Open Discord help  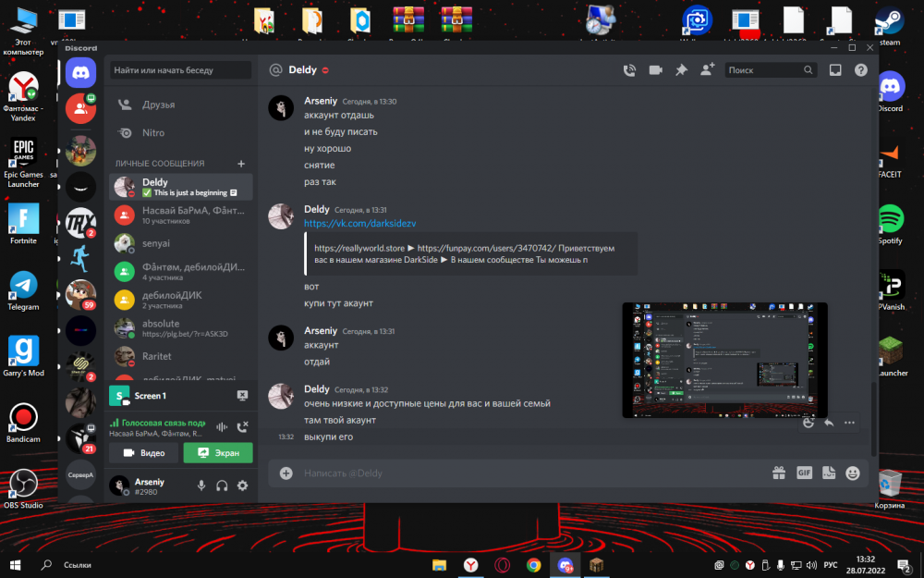[861, 70]
